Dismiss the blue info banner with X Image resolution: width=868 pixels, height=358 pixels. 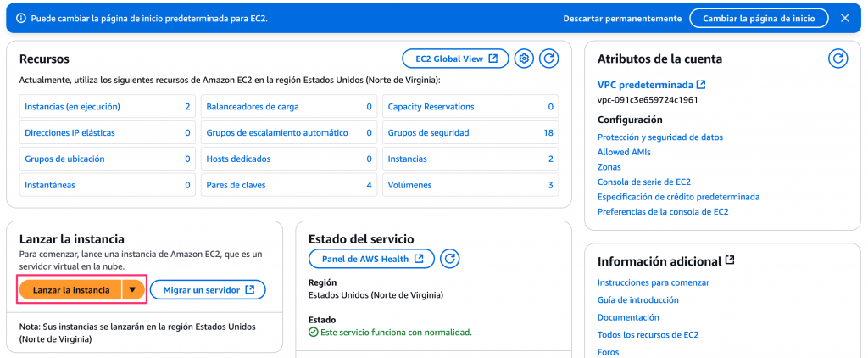click(844, 18)
